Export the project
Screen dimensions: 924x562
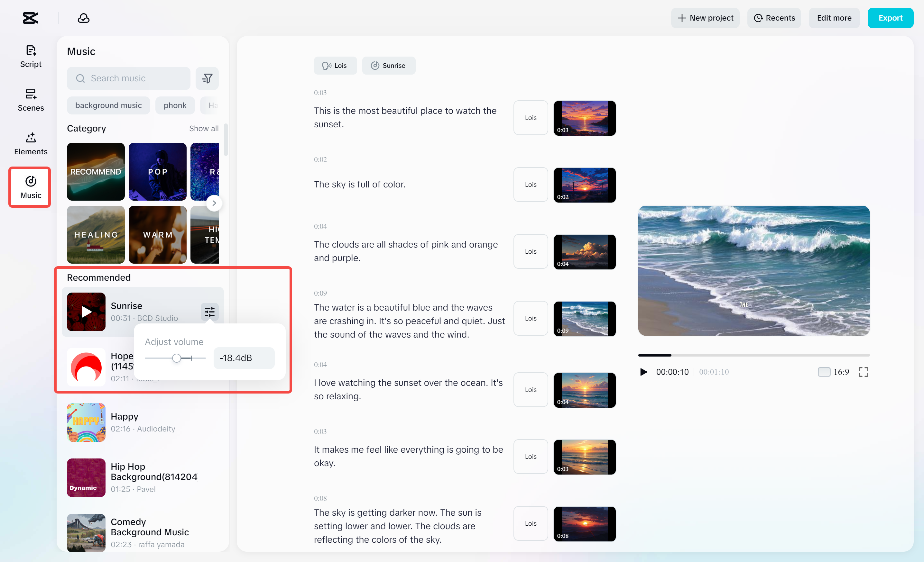(891, 18)
